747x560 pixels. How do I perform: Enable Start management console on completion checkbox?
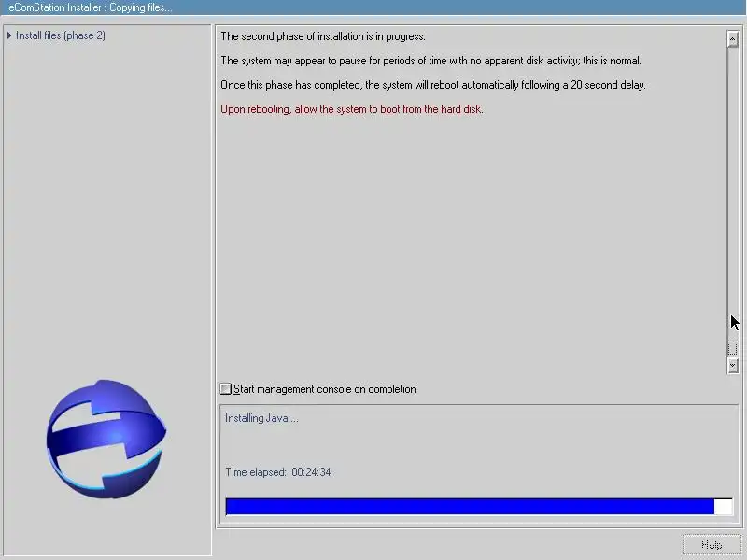(225, 389)
